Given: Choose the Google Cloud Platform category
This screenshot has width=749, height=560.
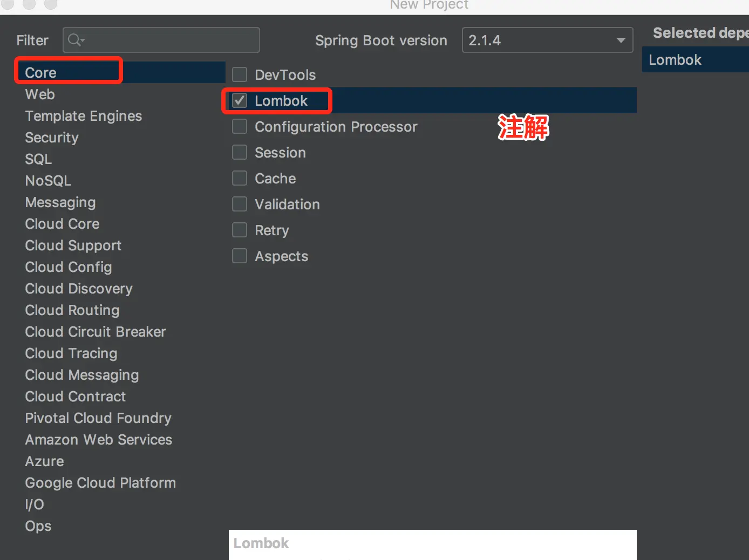Looking at the screenshot, I should 100,483.
